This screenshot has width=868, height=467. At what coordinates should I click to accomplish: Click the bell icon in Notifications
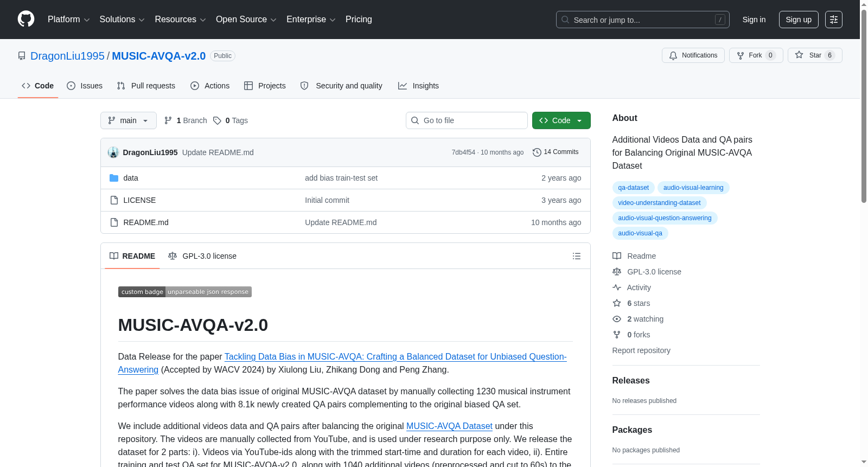coord(673,55)
